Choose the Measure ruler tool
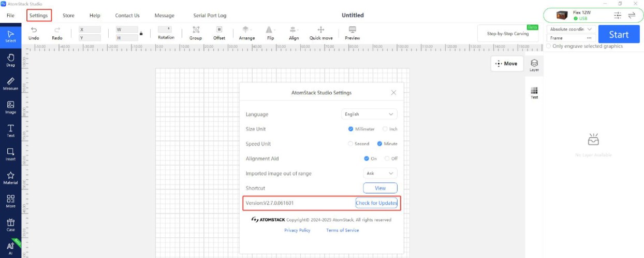 (10, 83)
